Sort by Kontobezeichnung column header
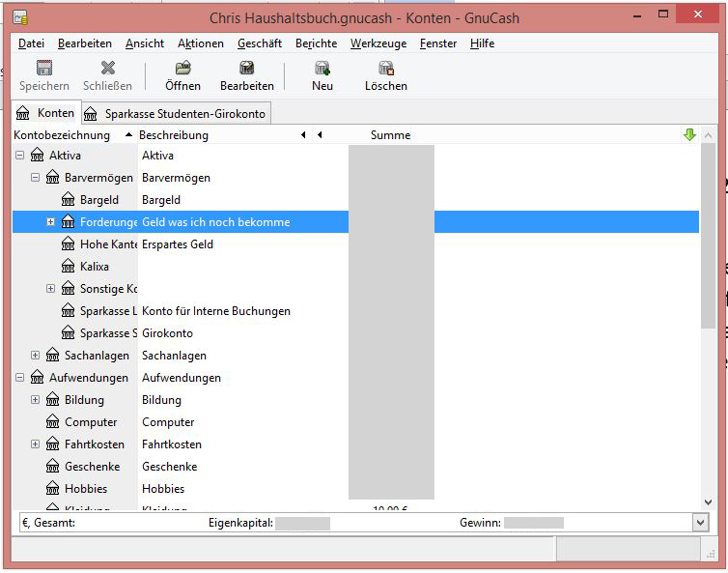 pos(74,135)
